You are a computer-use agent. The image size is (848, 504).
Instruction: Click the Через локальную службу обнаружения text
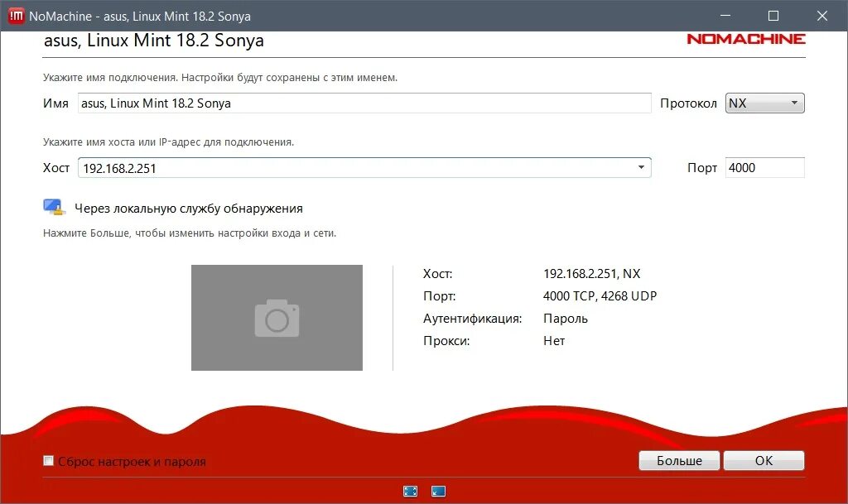pyautogui.click(x=189, y=209)
